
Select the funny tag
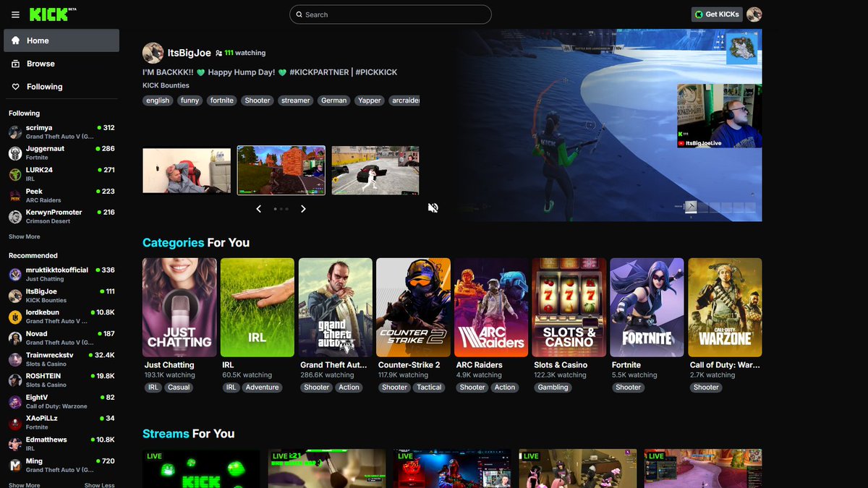(x=190, y=100)
